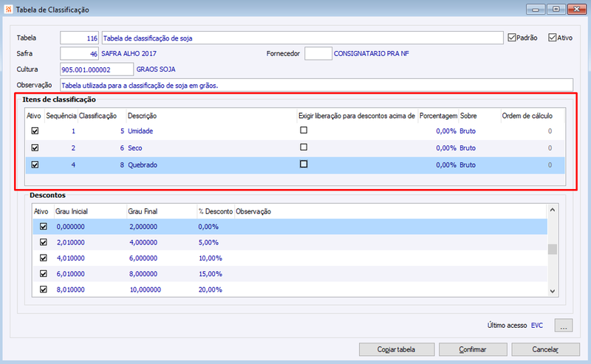The image size is (591, 364).
Task: Click Bruto in the Umidade row
Action: 468,131
